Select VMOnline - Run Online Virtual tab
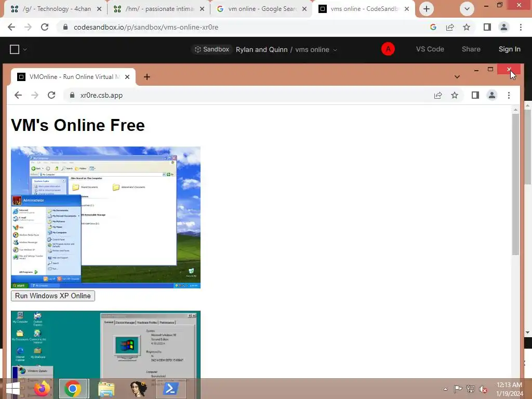Image resolution: width=532 pixels, height=399 pixels. (x=73, y=77)
